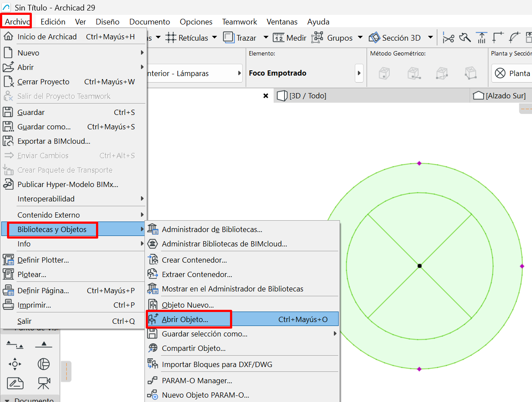Screen dimensions: 532x402
Task: Expand the Foco Empotrado element arrow
Action: [x=359, y=73]
